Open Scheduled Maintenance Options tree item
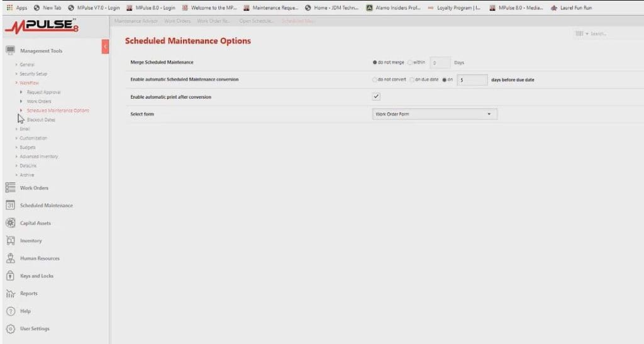 click(x=58, y=111)
